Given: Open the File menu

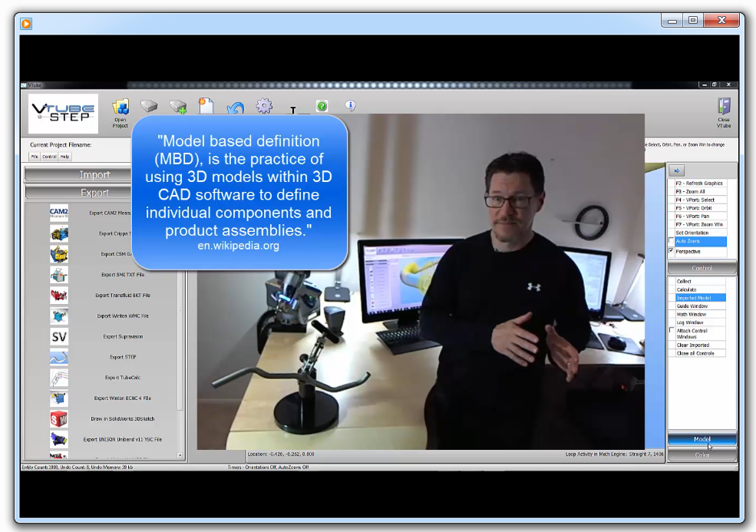Looking at the screenshot, I should (35, 157).
